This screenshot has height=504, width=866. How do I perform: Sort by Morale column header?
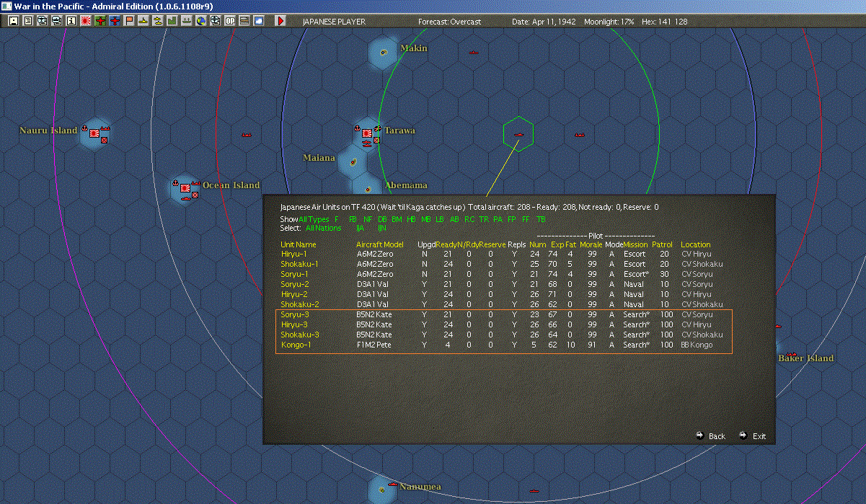[591, 245]
